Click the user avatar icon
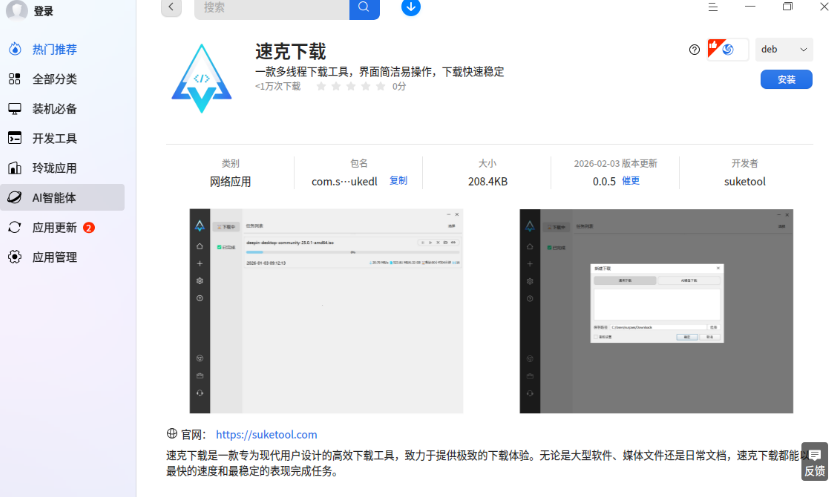This screenshot has height=497, width=831. pos(16,10)
